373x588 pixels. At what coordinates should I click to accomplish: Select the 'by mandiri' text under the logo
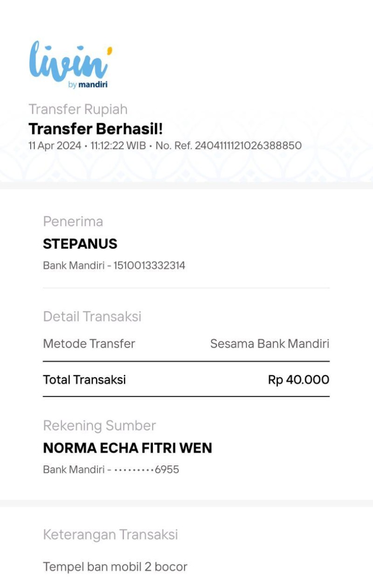pos(88,85)
